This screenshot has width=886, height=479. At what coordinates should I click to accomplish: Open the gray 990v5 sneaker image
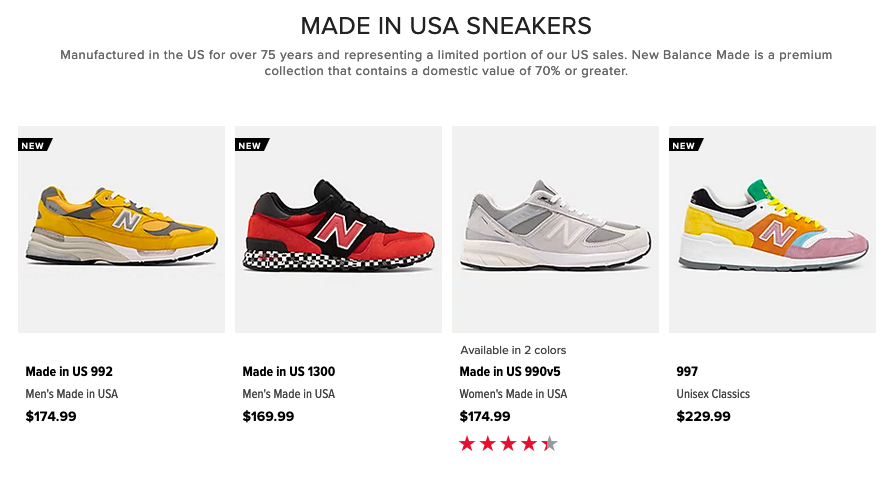point(555,228)
